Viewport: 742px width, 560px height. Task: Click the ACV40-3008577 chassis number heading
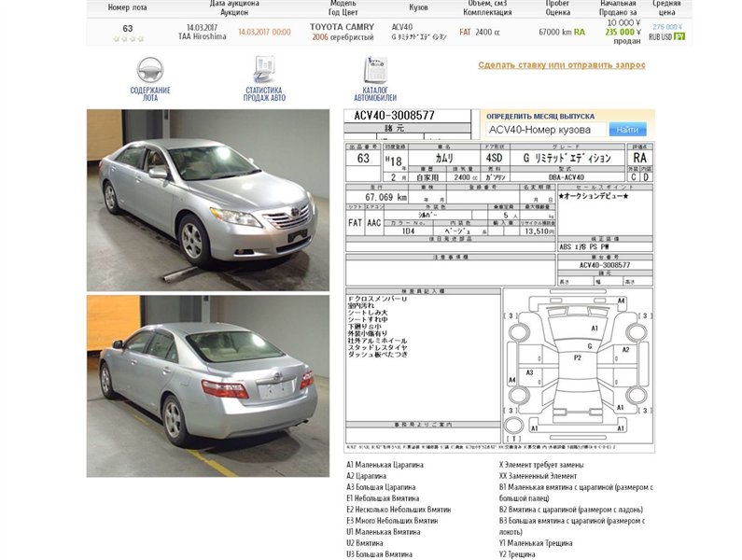(394, 116)
